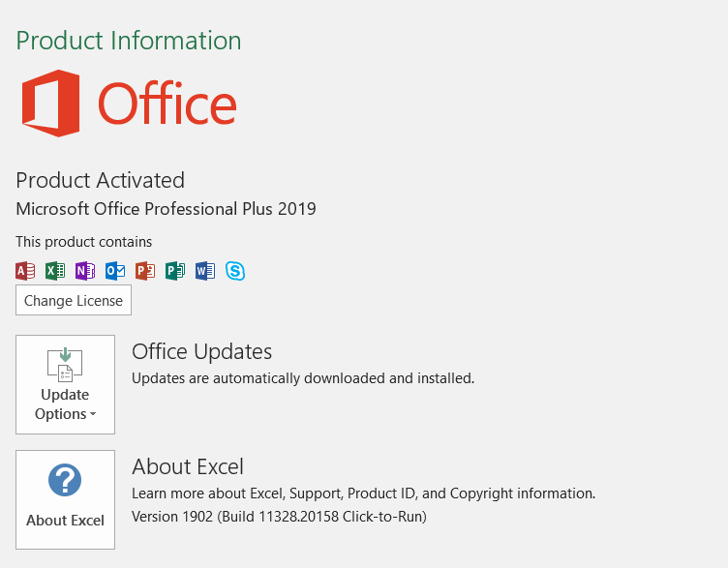Click the Word app icon

pyautogui.click(x=205, y=271)
